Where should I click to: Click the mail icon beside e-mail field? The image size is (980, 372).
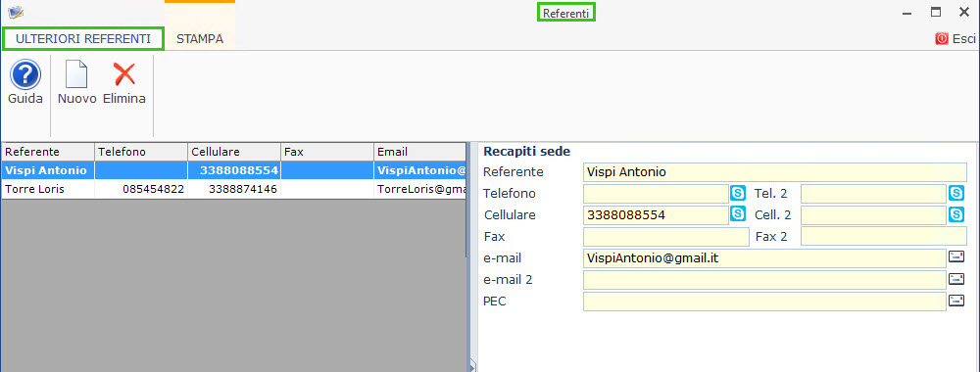[956, 256]
